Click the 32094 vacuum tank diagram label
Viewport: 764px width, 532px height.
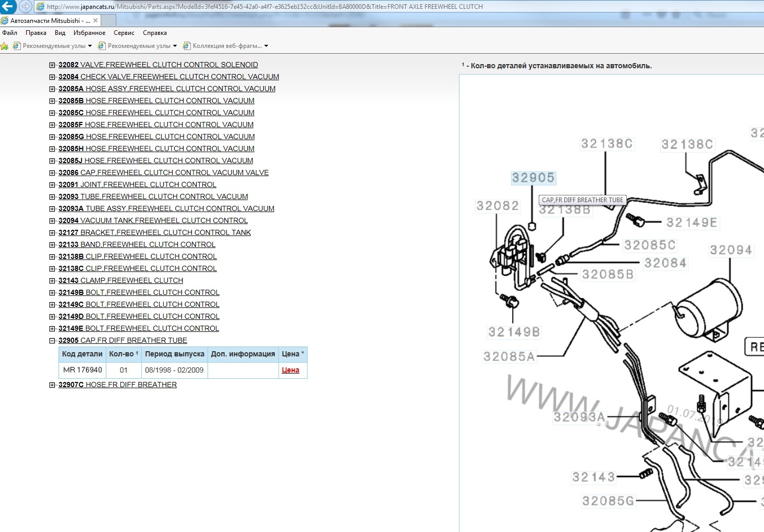pos(731,250)
